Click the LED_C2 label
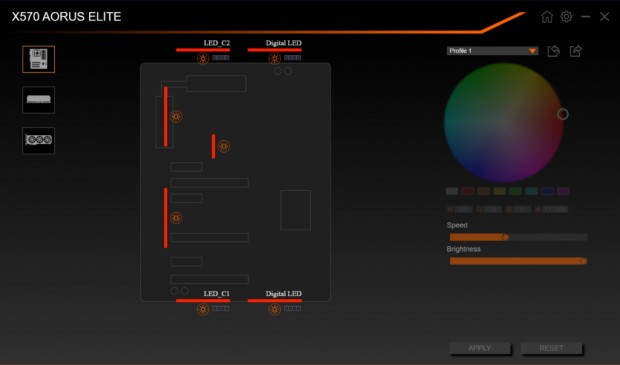The height and width of the screenshot is (365, 620). [216, 43]
